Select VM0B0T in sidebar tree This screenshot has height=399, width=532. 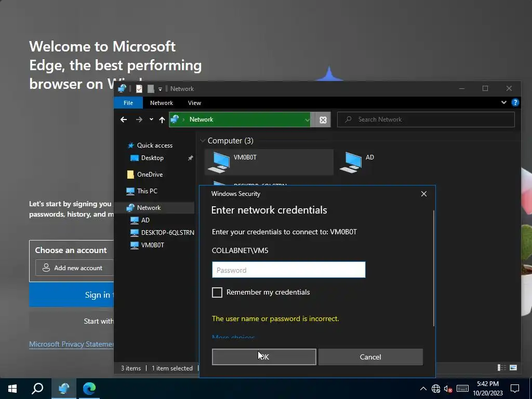[148, 245]
